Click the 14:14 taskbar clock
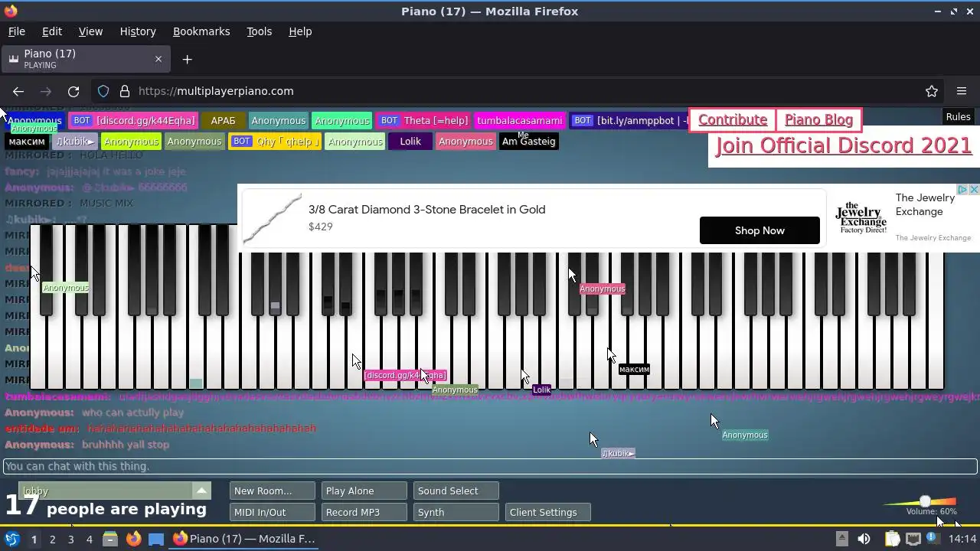Viewport: 980px width, 551px height. click(x=962, y=539)
